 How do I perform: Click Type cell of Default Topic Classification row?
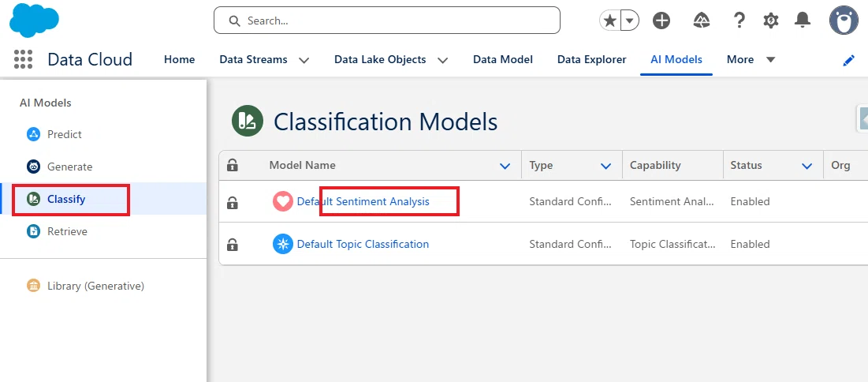571,244
